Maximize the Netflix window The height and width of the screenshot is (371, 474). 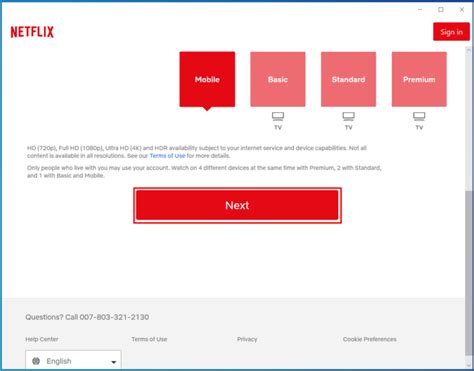441,10
